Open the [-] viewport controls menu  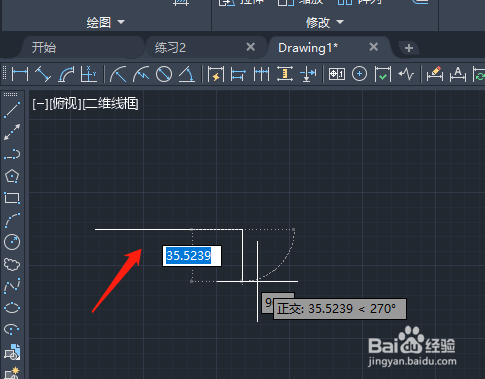[x=40, y=104]
